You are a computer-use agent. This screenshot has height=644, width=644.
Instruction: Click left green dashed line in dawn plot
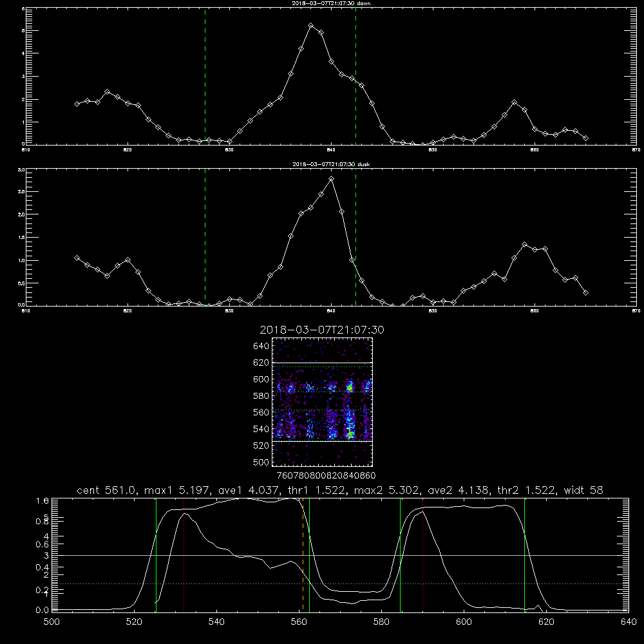205,76
